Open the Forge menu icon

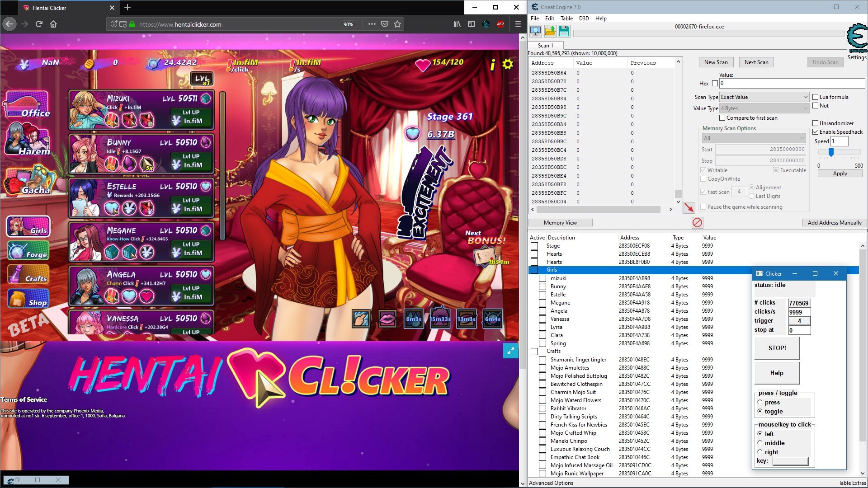pos(28,251)
